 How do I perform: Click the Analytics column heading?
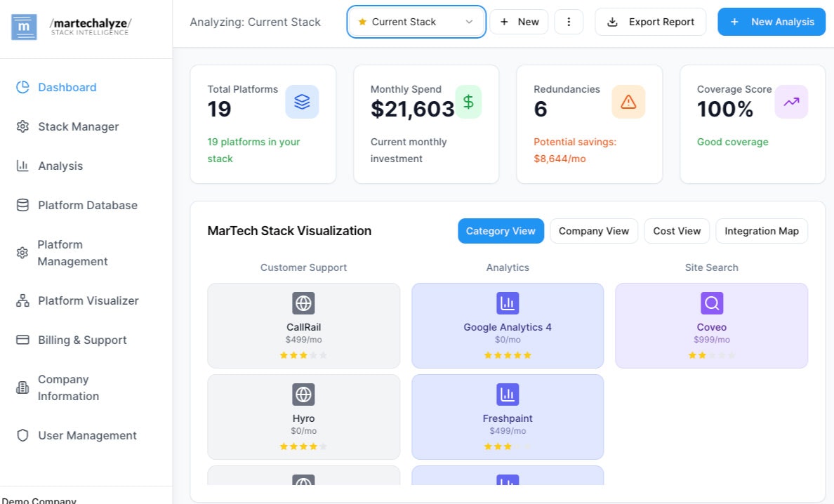tap(508, 267)
